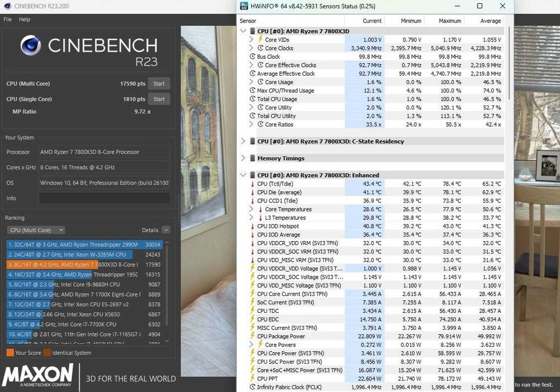Click the Cinebench app icon in title bar
Image resolution: width=560 pixels, height=392 pixels.
click(x=7, y=6)
